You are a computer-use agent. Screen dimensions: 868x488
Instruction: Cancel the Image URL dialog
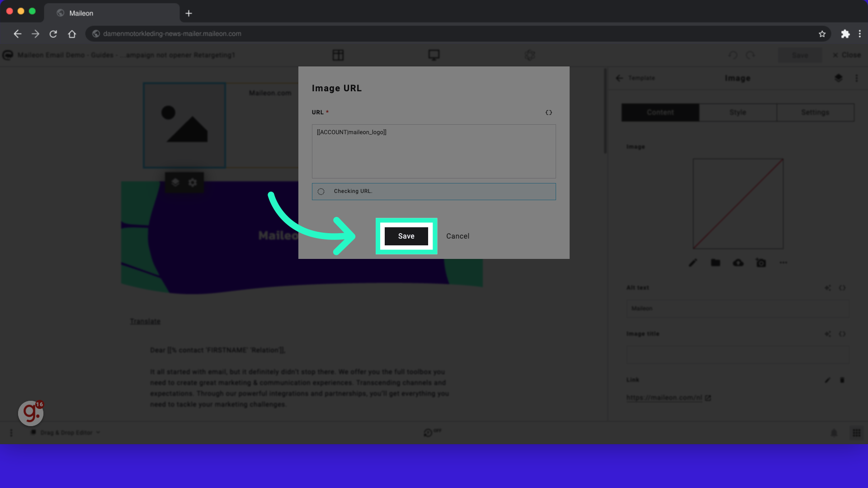[x=458, y=236]
